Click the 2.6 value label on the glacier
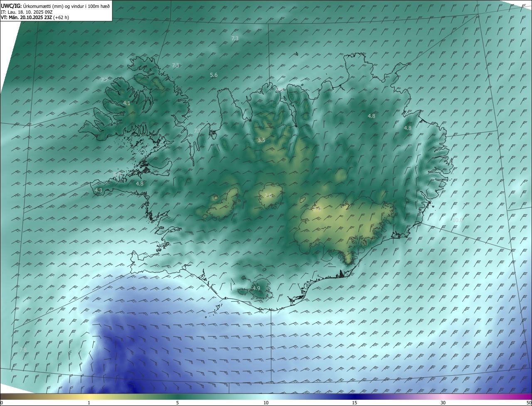532x406 pixels. (x=268, y=195)
